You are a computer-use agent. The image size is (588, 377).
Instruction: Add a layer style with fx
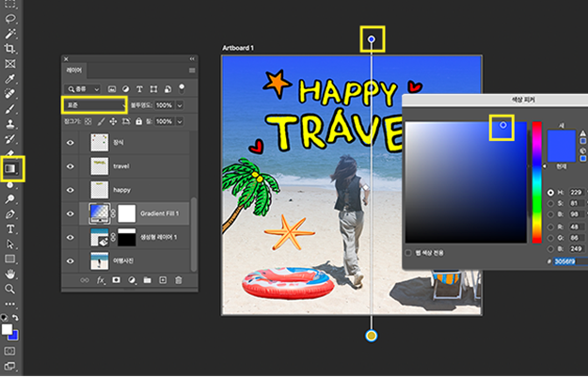(x=101, y=280)
